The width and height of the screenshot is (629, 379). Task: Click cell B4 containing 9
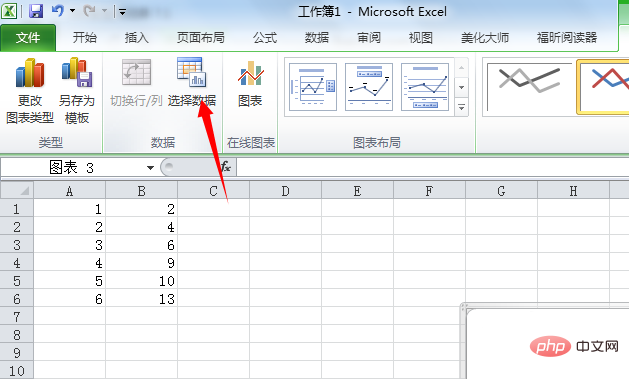[142, 263]
